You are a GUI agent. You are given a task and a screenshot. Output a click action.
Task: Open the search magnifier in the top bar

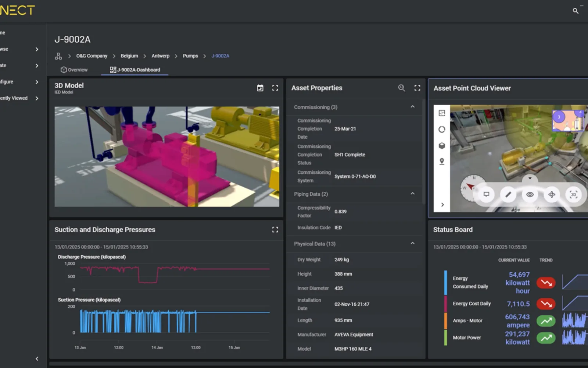click(576, 11)
